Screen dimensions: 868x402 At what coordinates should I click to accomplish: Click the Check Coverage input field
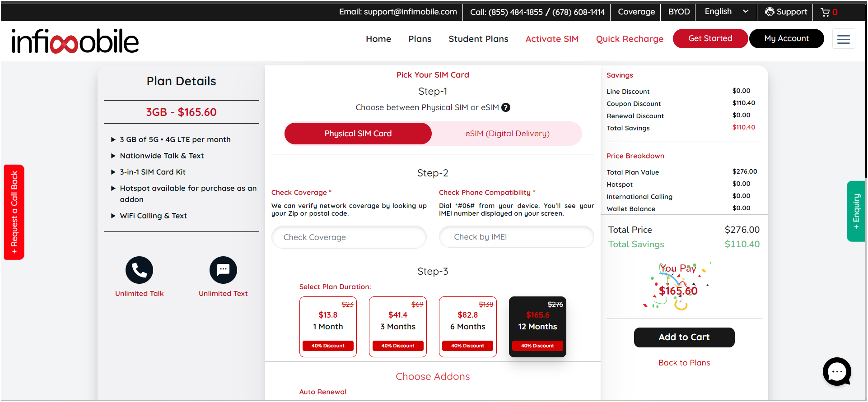click(349, 237)
